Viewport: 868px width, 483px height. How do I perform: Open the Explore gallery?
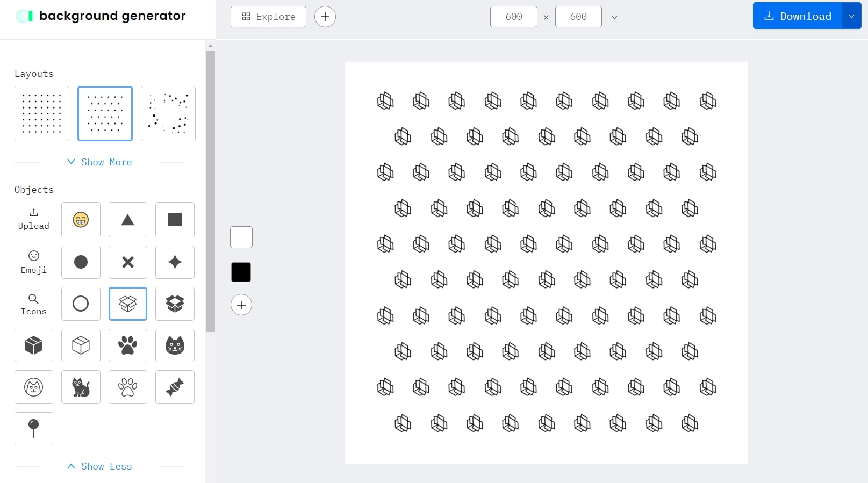(x=268, y=17)
